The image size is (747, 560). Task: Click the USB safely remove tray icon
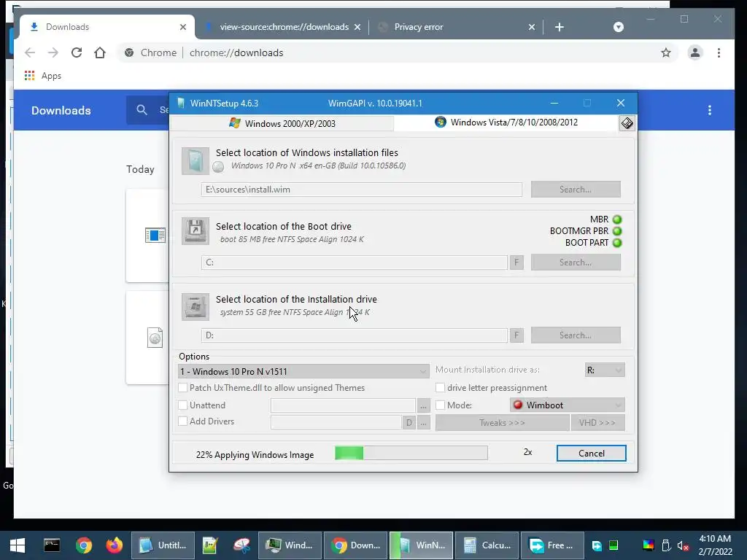pos(666,545)
